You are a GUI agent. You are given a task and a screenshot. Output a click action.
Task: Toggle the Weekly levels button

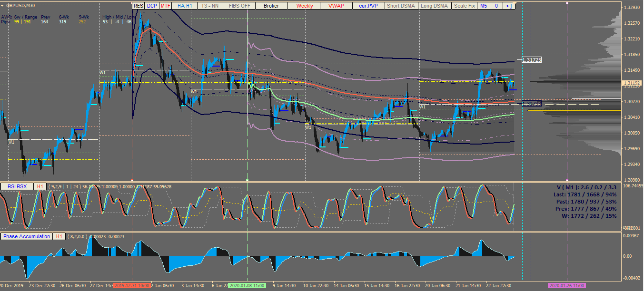[305, 6]
